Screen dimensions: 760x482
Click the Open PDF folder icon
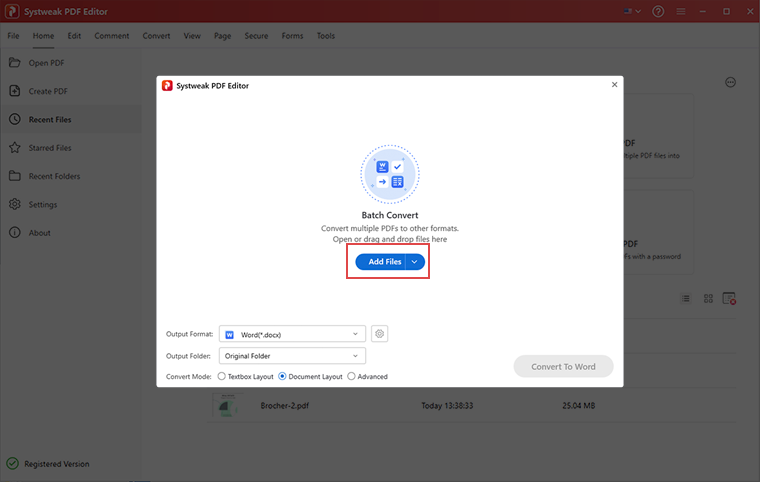click(15, 63)
